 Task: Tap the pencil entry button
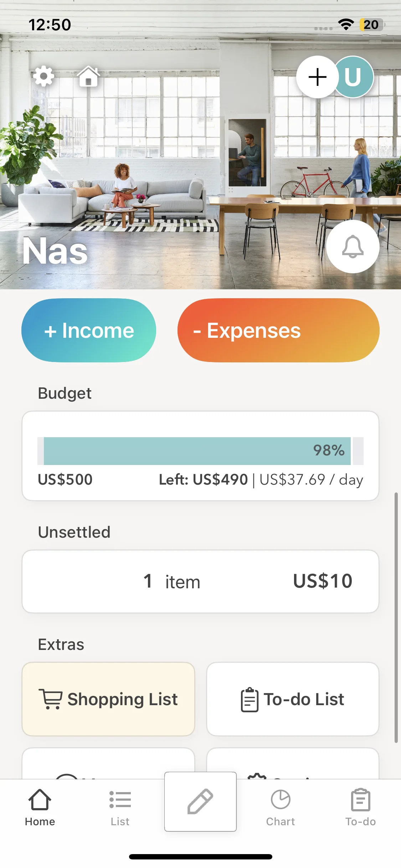[200, 801]
